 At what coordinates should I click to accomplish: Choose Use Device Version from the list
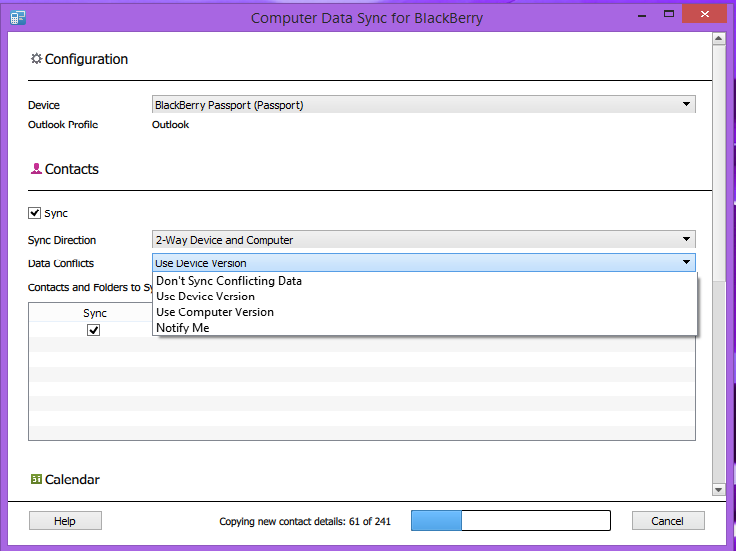point(425,296)
